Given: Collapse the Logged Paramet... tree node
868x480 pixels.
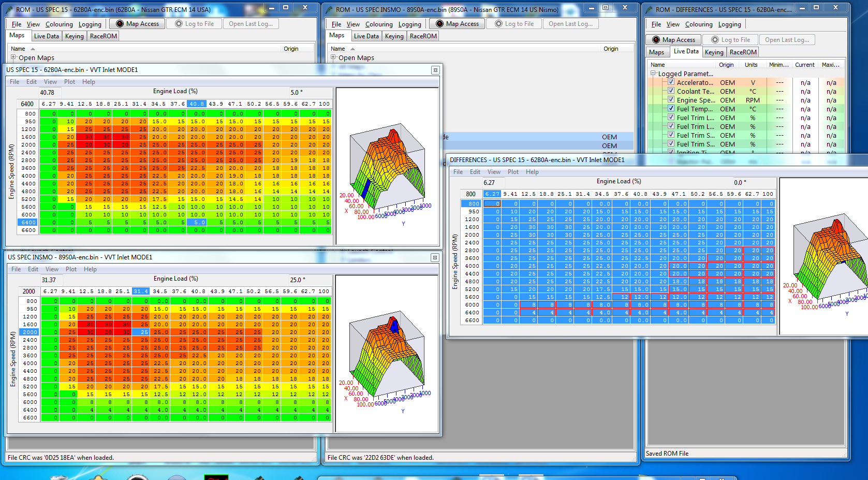Looking at the screenshot, I should point(653,74).
